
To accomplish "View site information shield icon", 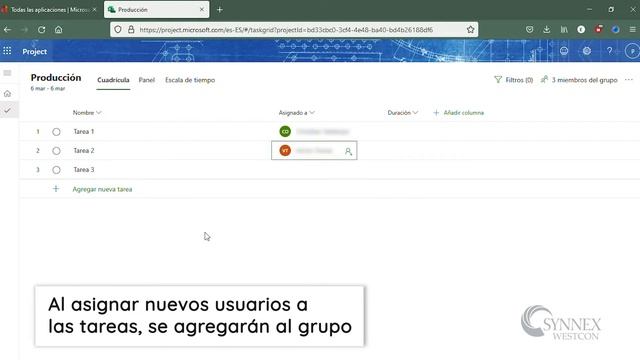I will [x=118, y=29].
